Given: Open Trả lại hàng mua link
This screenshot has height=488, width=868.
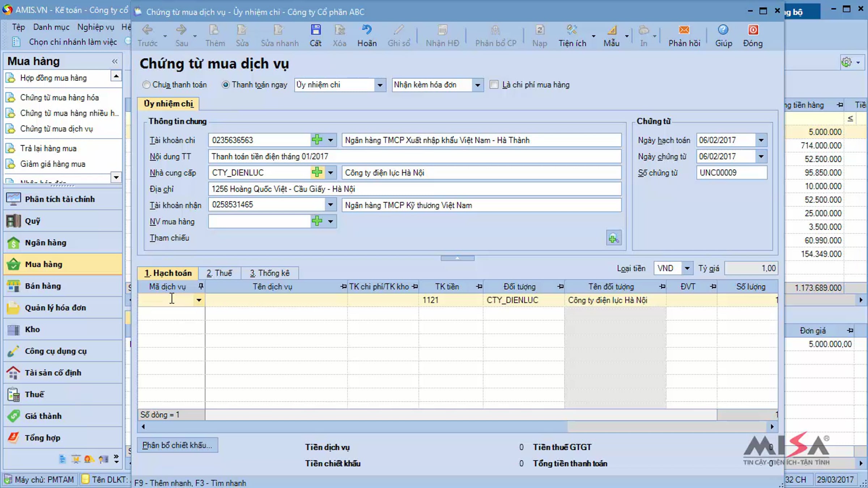Looking at the screenshot, I should tap(48, 149).
